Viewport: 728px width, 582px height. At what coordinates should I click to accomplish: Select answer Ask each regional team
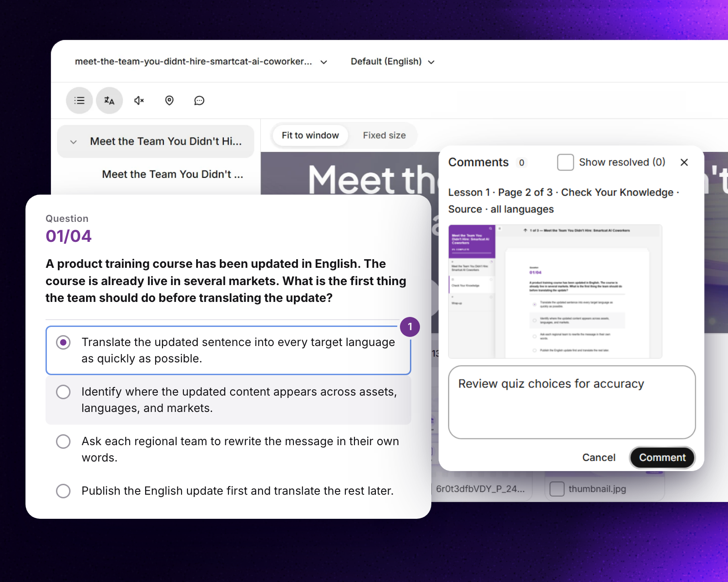(228, 449)
